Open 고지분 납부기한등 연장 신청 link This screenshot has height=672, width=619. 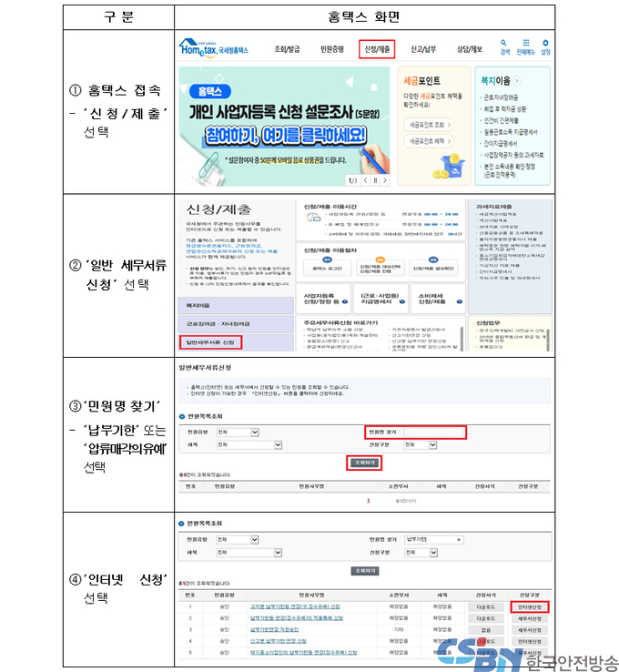295,606
